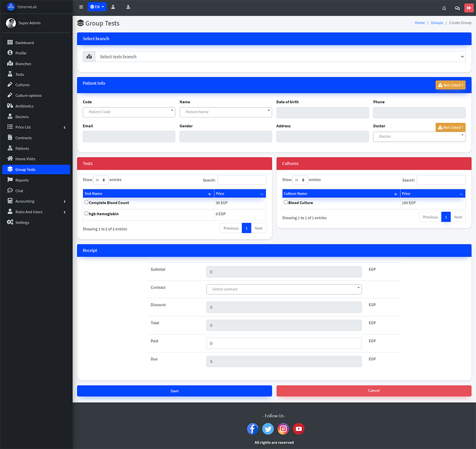476x449 pixels.
Task: Open the YouTube social icon
Action: 298,429
